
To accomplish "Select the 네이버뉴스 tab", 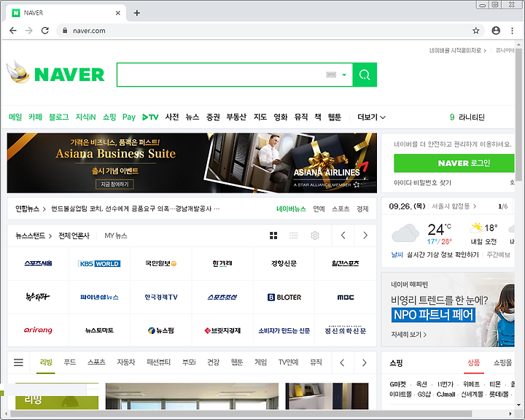I will pyautogui.click(x=291, y=209).
